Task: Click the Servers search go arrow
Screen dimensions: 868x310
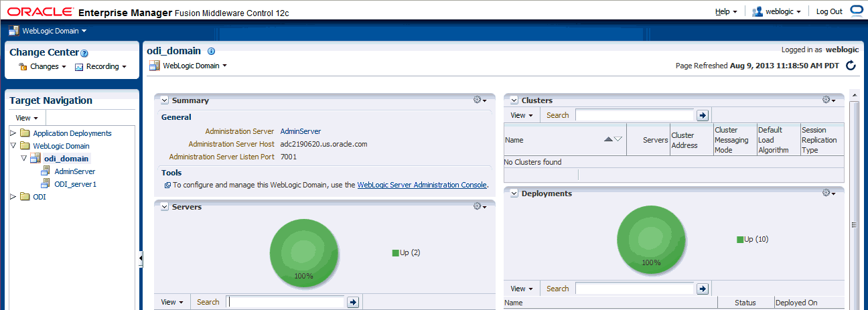Action: pos(353,302)
